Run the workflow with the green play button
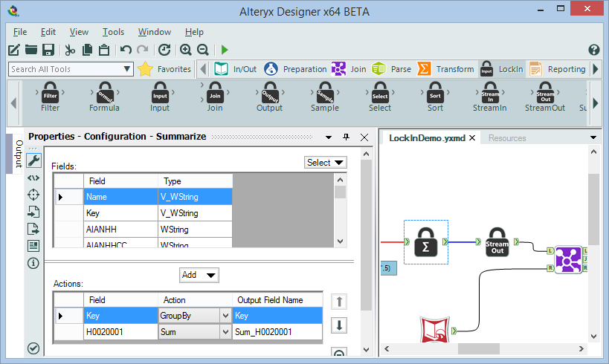The image size is (609, 364). point(225,50)
